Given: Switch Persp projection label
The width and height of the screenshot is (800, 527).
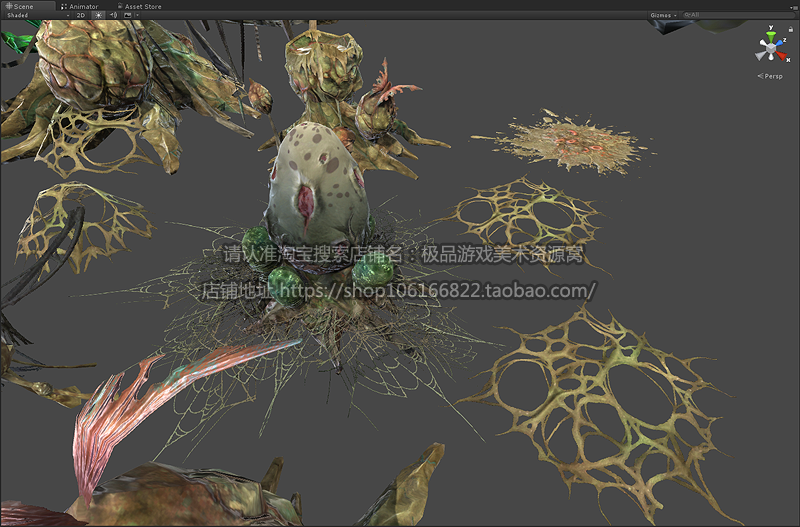Looking at the screenshot, I should (770, 76).
